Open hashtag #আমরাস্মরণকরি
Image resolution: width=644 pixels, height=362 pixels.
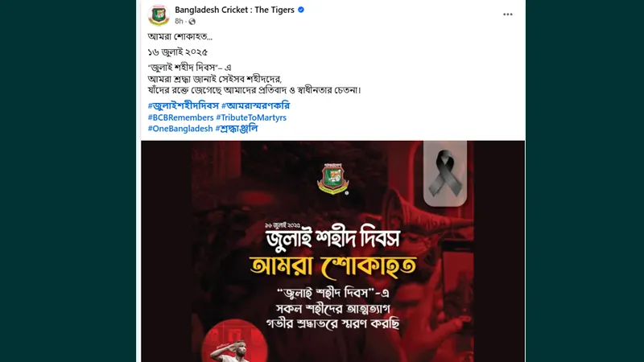point(255,106)
